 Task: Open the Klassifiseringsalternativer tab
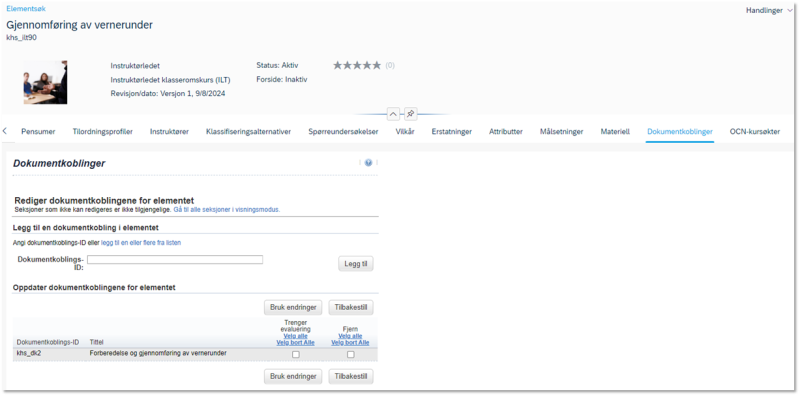pos(248,132)
